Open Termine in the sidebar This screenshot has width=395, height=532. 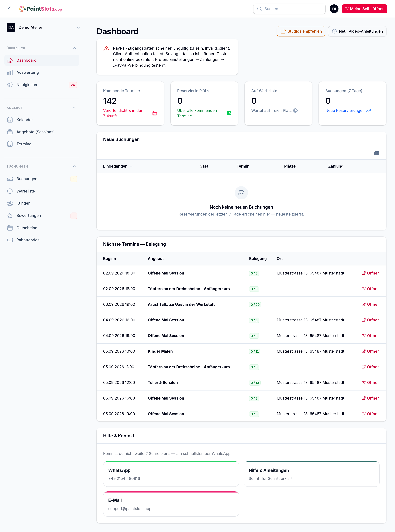[42, 144]
